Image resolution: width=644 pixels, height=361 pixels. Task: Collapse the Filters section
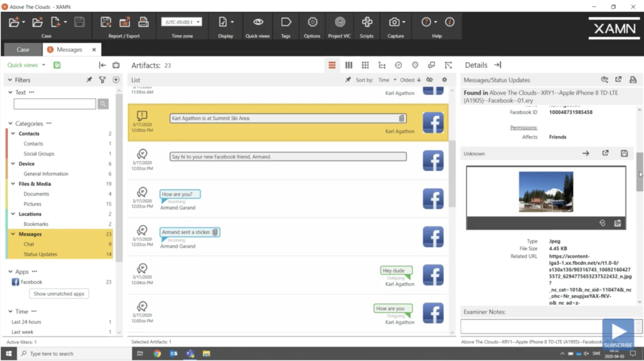(x=10, y=80)
